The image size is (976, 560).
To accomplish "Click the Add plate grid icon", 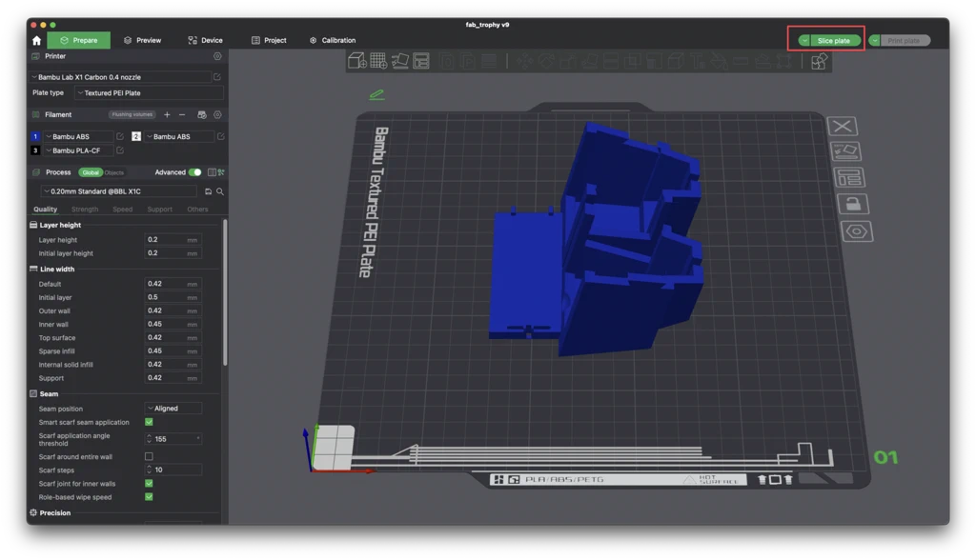I will coord(377,61).
